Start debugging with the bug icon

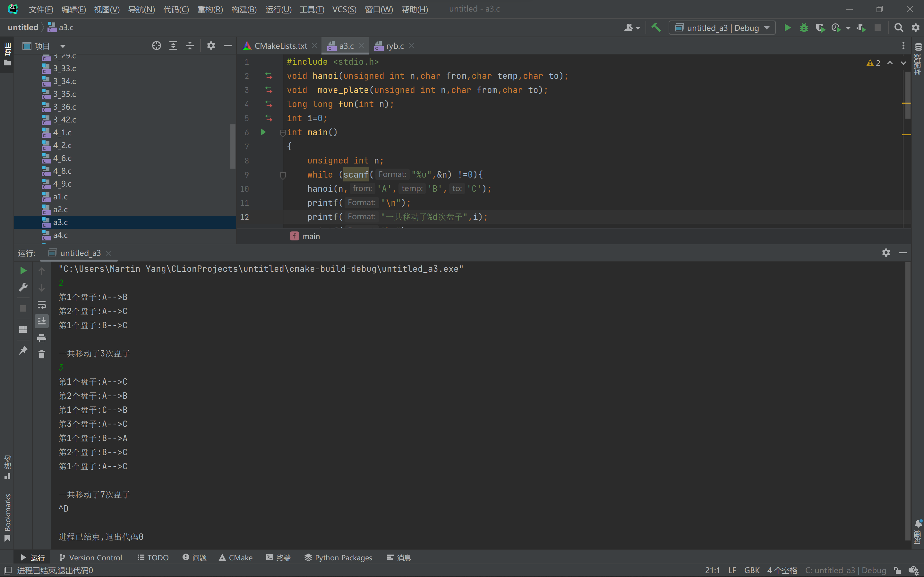click(804, 28)
